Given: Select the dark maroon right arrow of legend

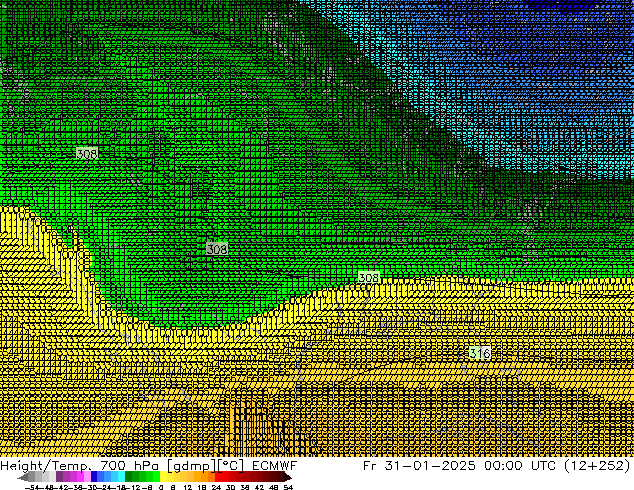Looking at the screenshot, I should point(288,478).
